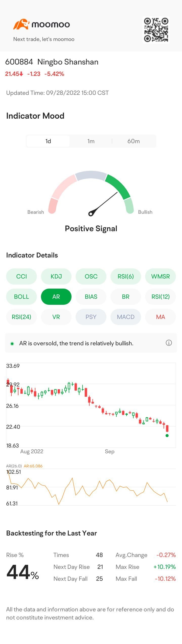
Task: Select the KDJ indicator chip
Action: click(x=56, y=276)
